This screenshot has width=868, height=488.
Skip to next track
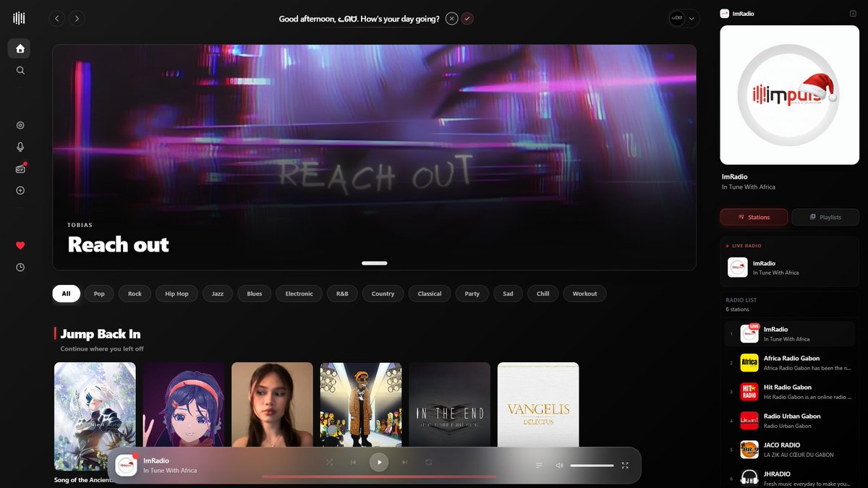(x=404, y=463)
